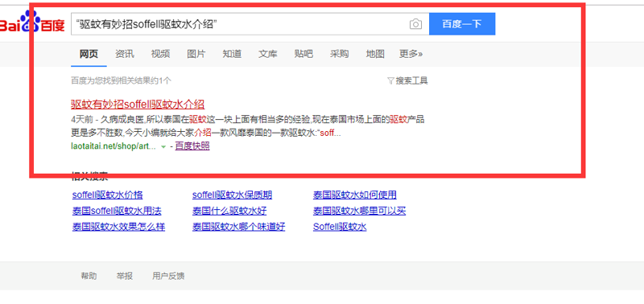Open camera image search icon
The height and width of the screenshot is (304, 644).
(415, 24)
